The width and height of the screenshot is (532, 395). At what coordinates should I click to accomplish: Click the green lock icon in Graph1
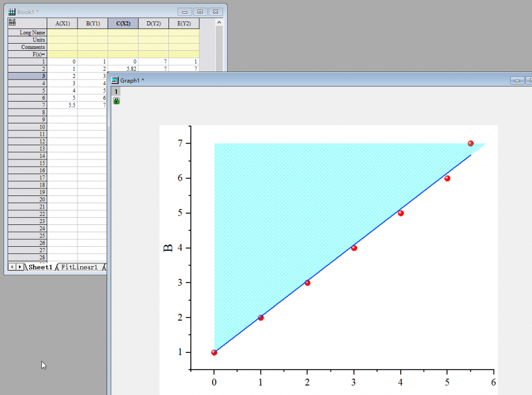pos(116,101)
